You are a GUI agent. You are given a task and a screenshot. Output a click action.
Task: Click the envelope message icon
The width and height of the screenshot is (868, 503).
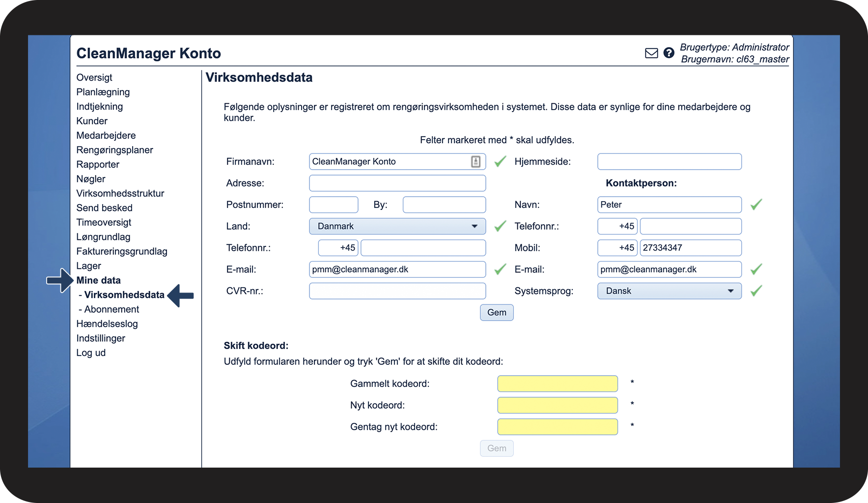[x=651, y=53]
